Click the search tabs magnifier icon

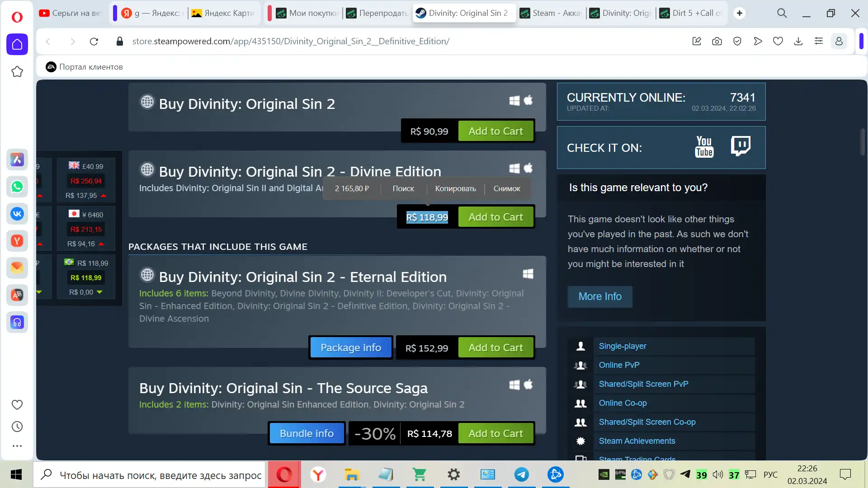(782, 13)
